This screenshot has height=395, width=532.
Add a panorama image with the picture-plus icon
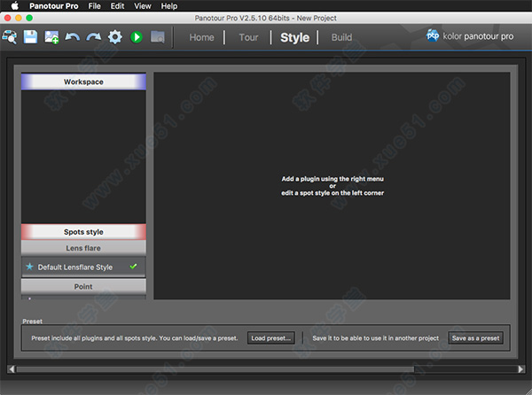[x=51, y=37]
